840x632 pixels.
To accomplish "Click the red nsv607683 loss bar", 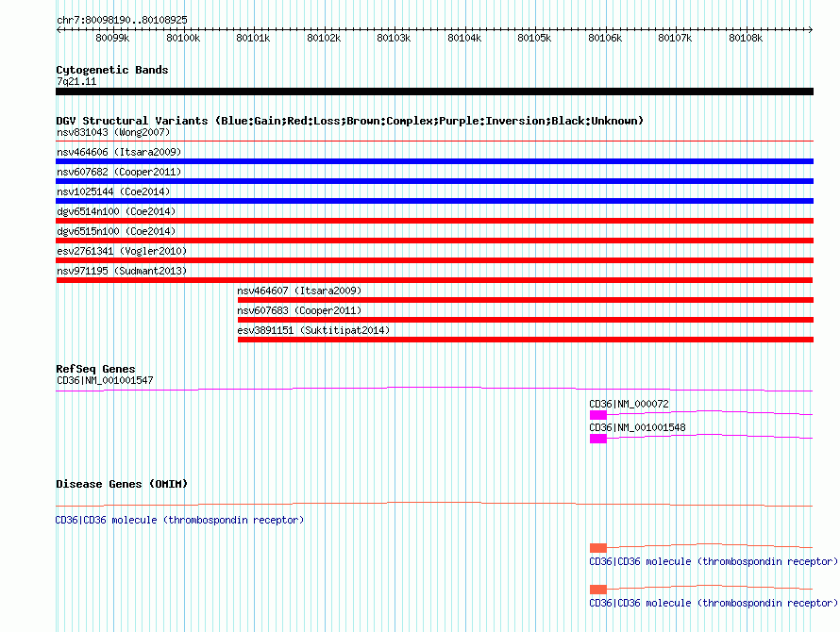I will (526, 320).
